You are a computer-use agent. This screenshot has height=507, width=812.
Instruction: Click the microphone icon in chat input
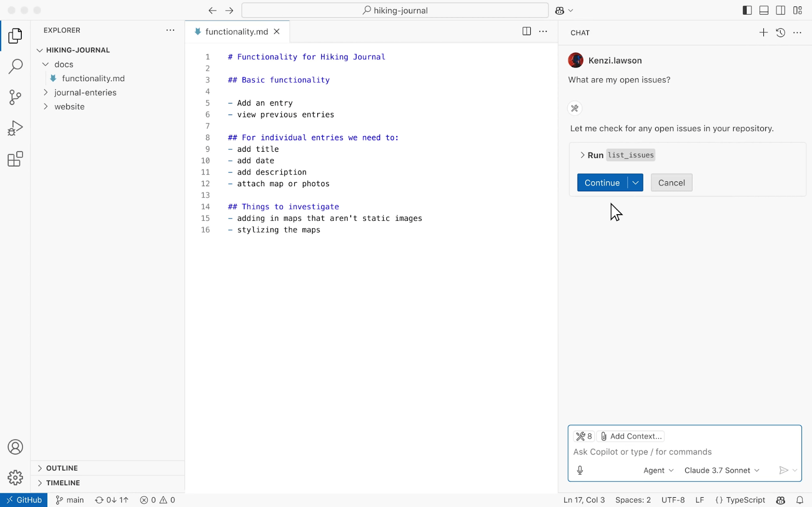click(x=580, y=470)
